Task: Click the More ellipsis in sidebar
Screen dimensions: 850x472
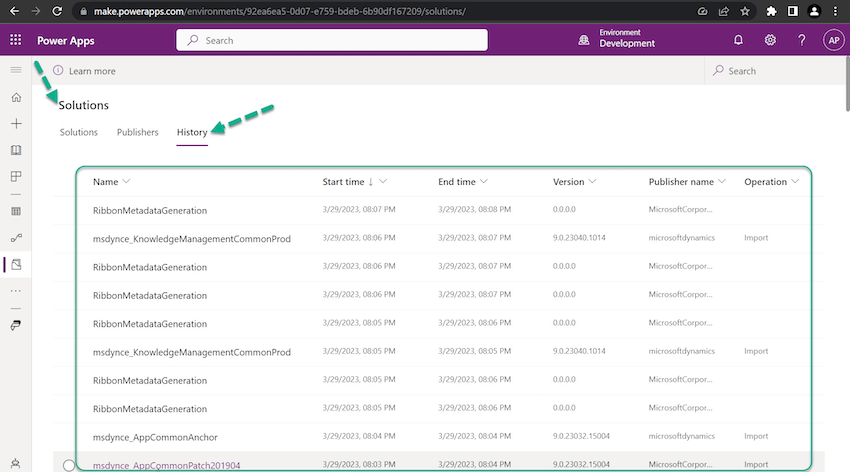Action: [16, 291]
